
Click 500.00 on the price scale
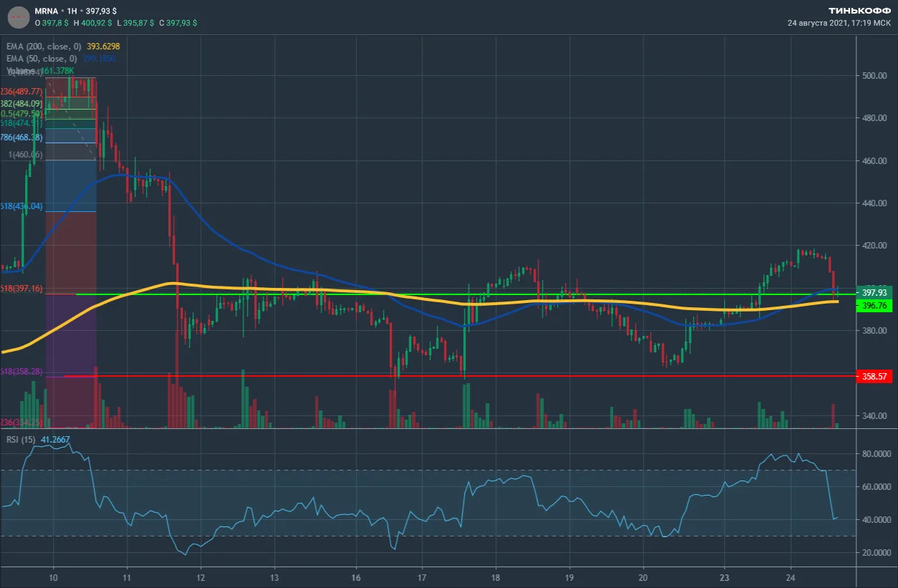[x=874, y=75]
